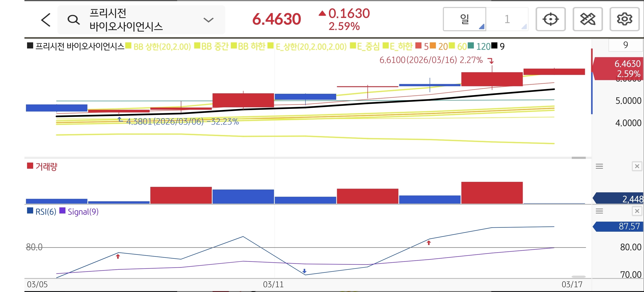Open the interval number 1 dropdown

[507, 19]
